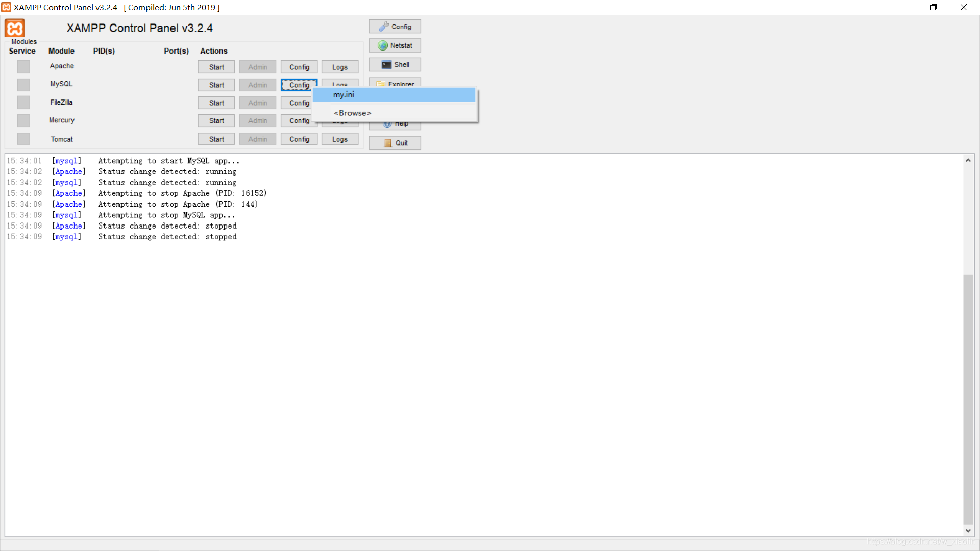980x551 pixels.
Task: Launch the Shell terminal button
Action: pyautogui.click(x=395, y=65)
